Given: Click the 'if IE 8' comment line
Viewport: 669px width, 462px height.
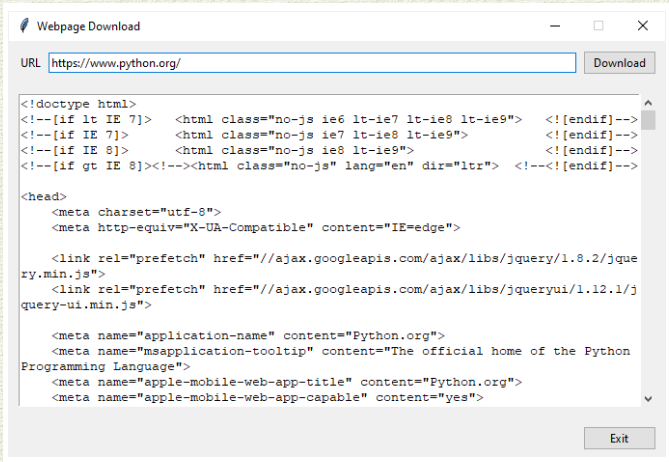Looking at the screenshot, I should 329,150.
